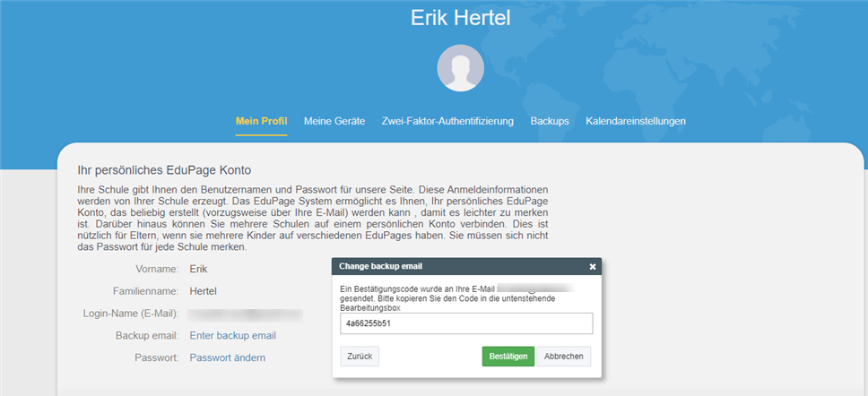The width and height of the screenshot is (868, 396).
Task: Select the Familienname value Hertel
Action: pyautogui.click(x=204, y=291)
